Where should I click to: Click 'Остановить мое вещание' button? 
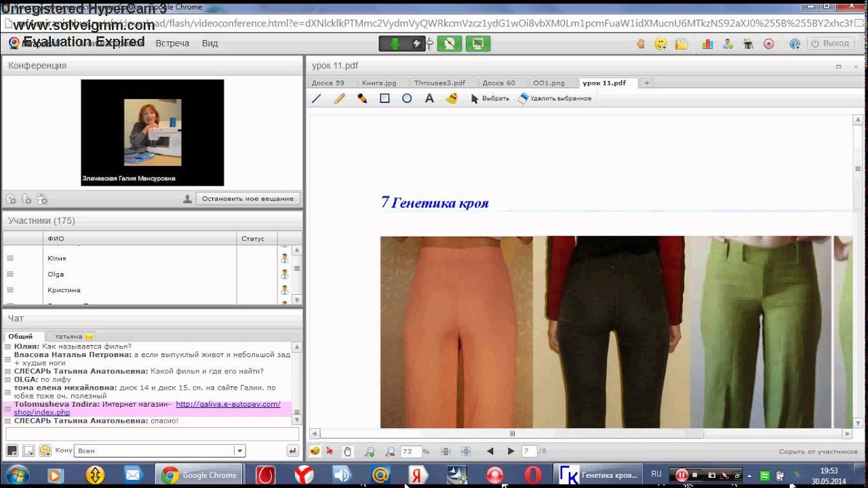[x=248, y=199]
